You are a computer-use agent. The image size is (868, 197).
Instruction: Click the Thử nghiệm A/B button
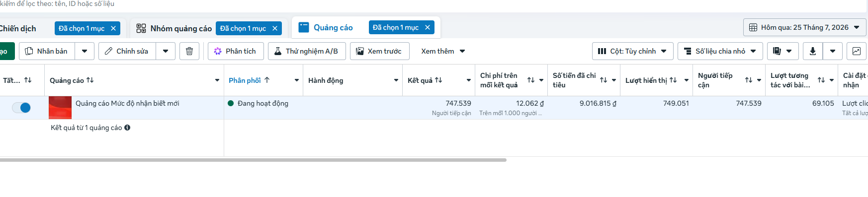307,51
